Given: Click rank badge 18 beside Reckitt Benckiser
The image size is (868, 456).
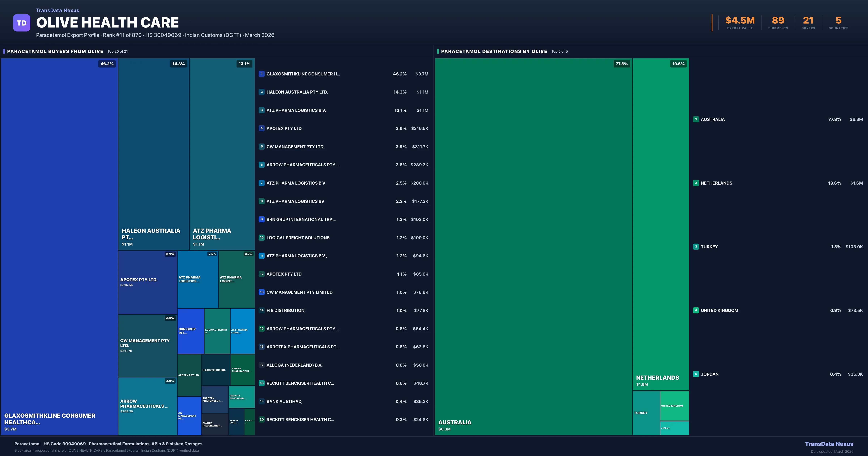Looking at the screenshot, I should coord(261,383).
